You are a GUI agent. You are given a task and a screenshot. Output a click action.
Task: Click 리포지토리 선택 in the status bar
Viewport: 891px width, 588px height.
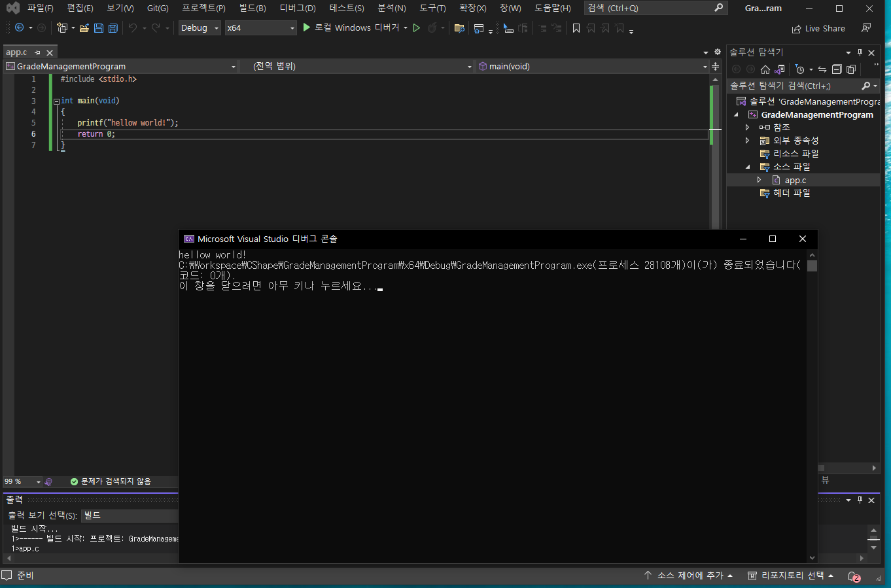click(x=790, y=576)
